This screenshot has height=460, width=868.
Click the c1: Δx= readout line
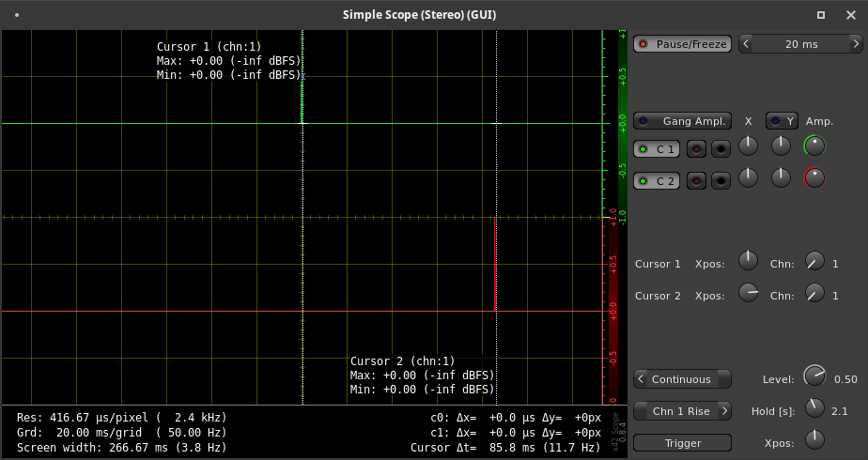pyautogui.click(x=516, y=433)
